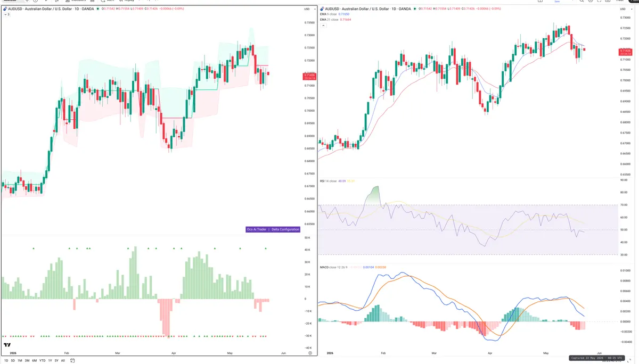Select the EMA 9 close legend
The image size is (639, 364).
[329, 14]
